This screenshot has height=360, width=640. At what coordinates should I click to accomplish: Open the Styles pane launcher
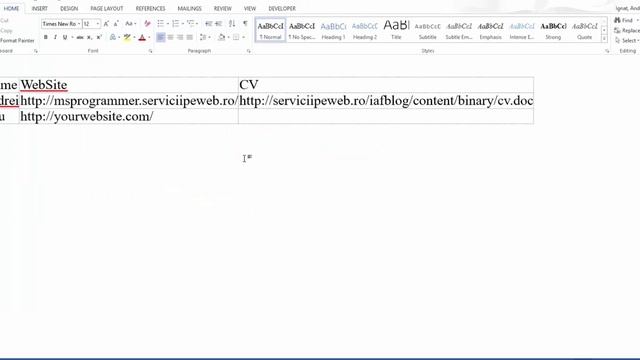coord(607,51)
